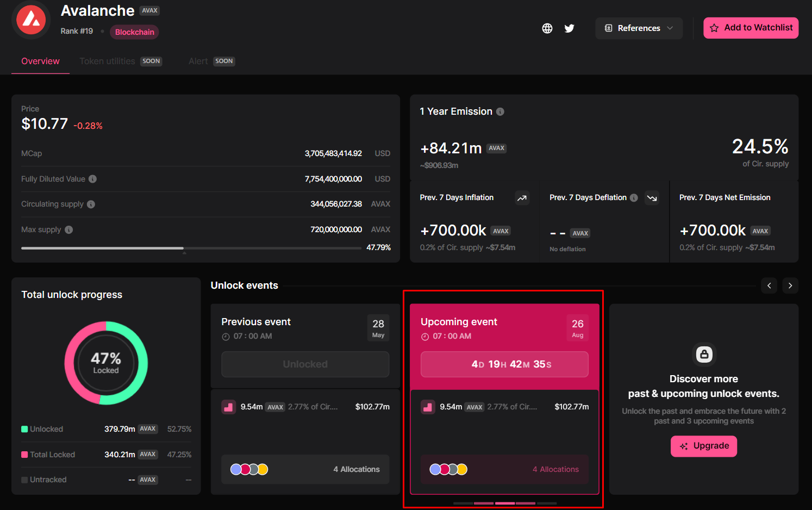Click the -0.28% price change

tap(88, 126)
